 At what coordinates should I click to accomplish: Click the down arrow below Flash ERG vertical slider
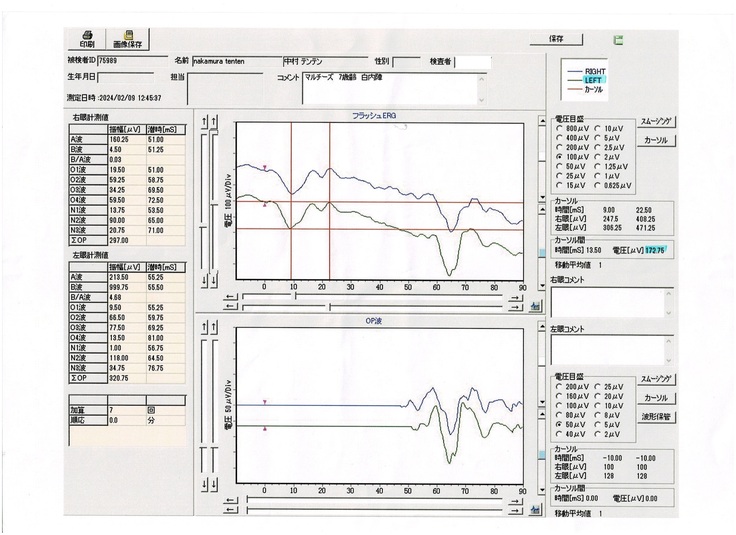point(206,283)
